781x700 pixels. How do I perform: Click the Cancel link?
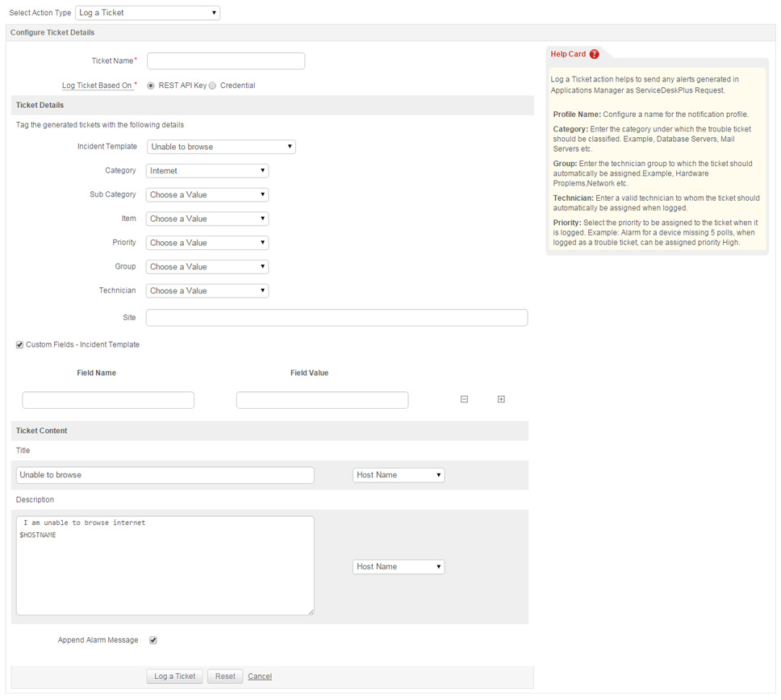(x=260, y=676)
